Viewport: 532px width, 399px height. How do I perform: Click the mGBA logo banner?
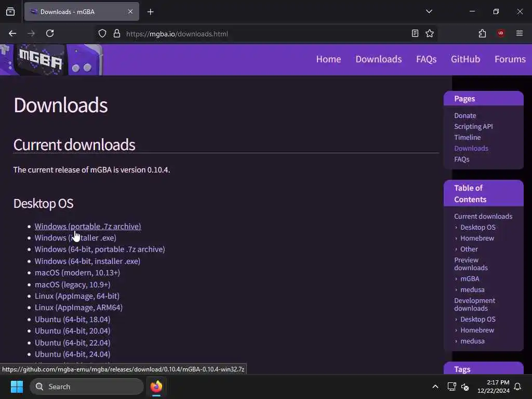pos(51,60)
